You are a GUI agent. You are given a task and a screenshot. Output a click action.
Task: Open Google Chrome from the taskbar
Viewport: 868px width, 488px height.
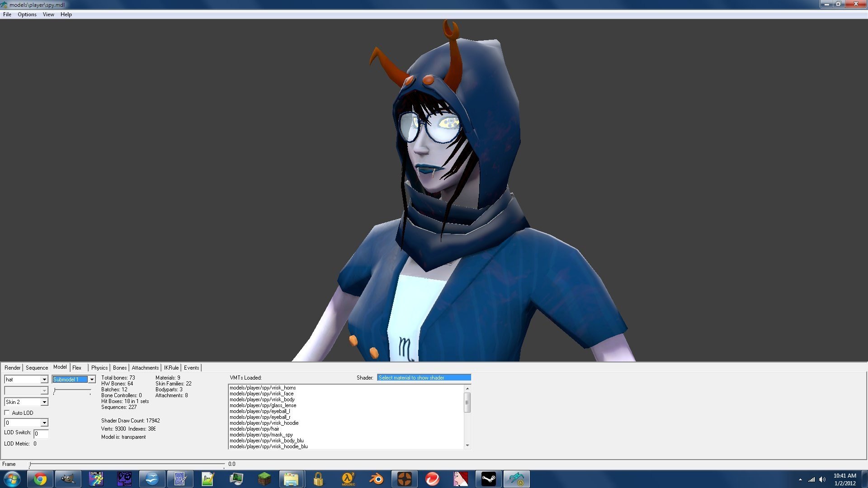pyautogui.click(x=40, y=479)
